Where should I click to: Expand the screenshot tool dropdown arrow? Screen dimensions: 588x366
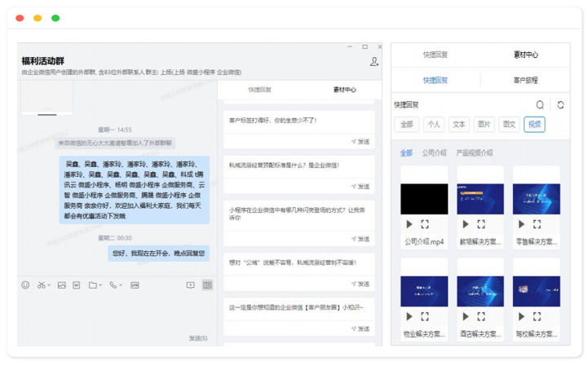pyautogui.click(x=49, y=286)
